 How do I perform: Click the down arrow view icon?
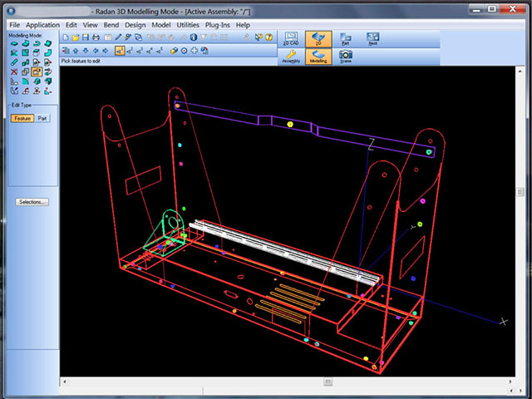tap(86, 51)
